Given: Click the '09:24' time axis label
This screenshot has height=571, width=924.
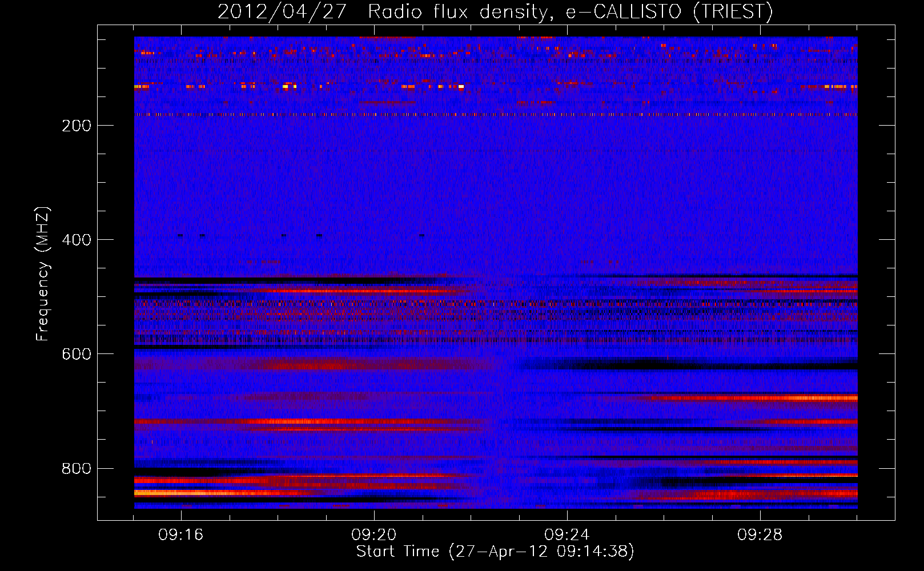Looking at the screenshot, I should pyautogui.click(x=567, y=535).
